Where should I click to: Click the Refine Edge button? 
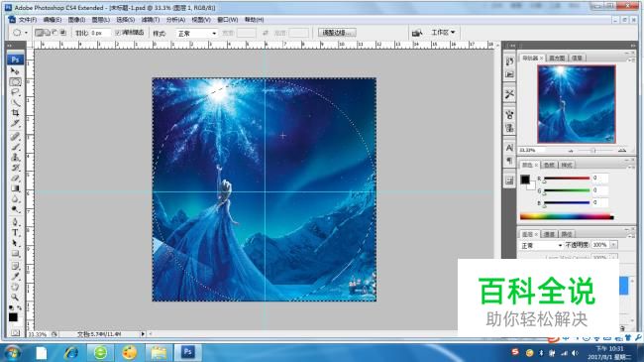pyautogui.click(x=337, y=33)
